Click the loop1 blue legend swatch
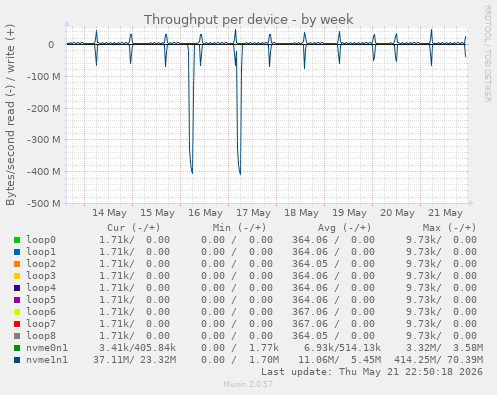The image size is (497, 395). [x=17, y=252]
